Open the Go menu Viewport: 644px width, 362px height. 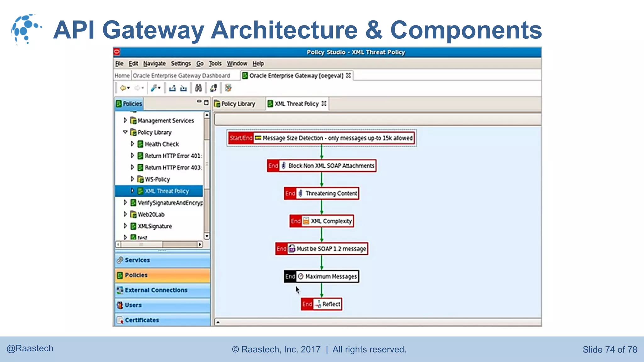click(200, 63)
